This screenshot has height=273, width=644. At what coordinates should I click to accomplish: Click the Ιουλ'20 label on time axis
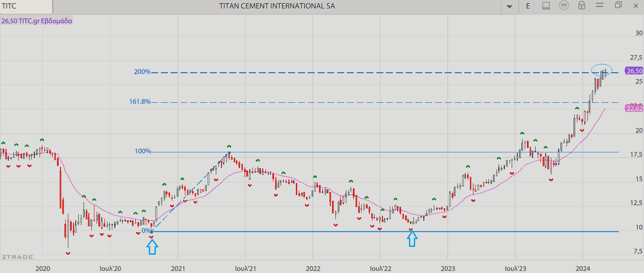coord(110,269)
